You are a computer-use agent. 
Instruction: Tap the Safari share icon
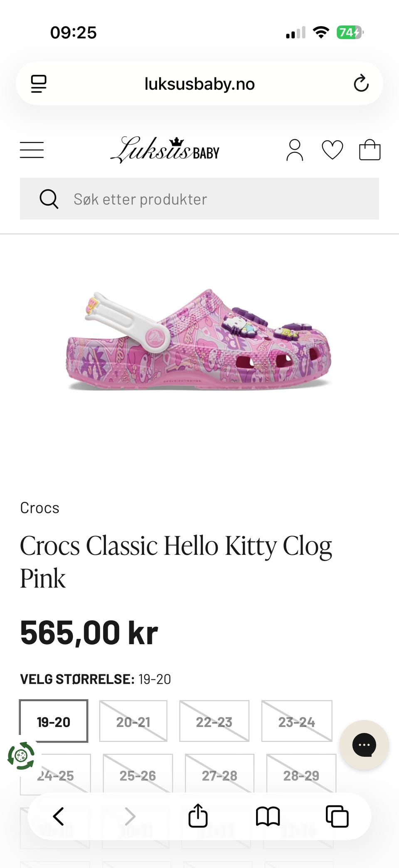198,815
